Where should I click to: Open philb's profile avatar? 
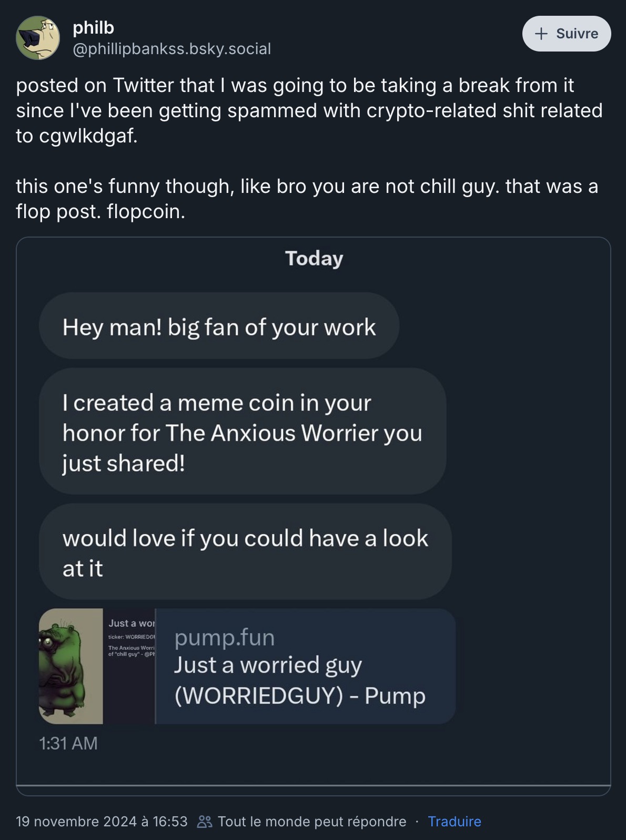(x=37, y=38)
